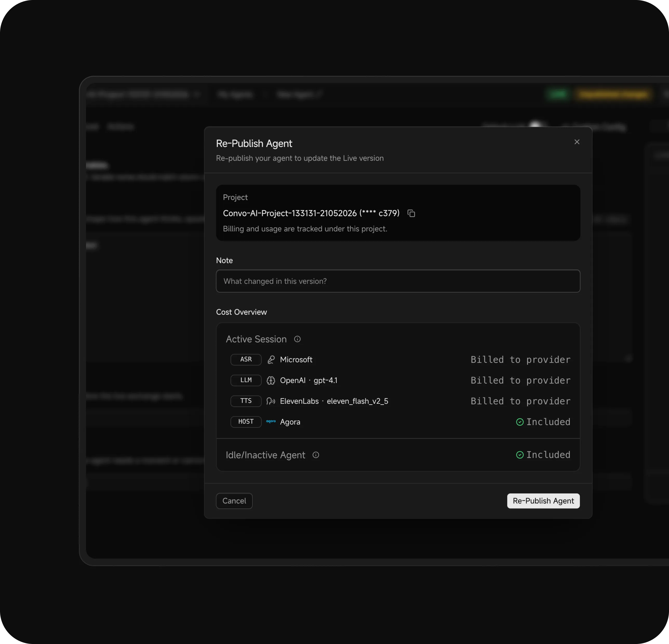The height and width of the screenshot is (644, 669).
Task: Click the Note input field
Action: 398,281
